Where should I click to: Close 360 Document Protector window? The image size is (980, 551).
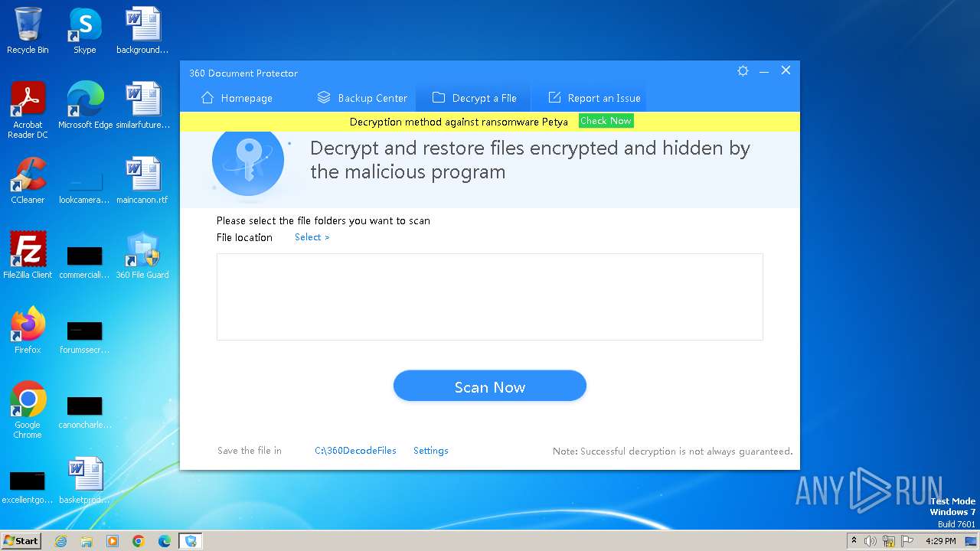(786, 70)
